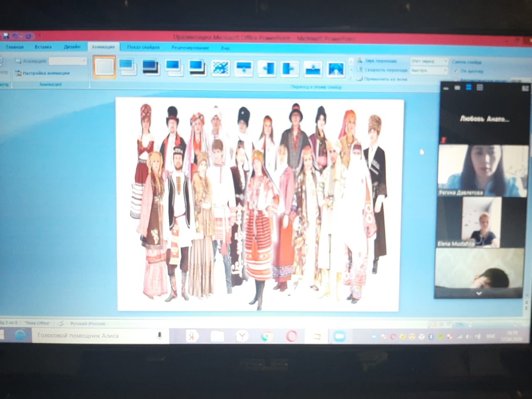Select Регина Давлетова's video tile in Zoom
This screenshot has width=532, height=399.
click(x=483, y=170)
